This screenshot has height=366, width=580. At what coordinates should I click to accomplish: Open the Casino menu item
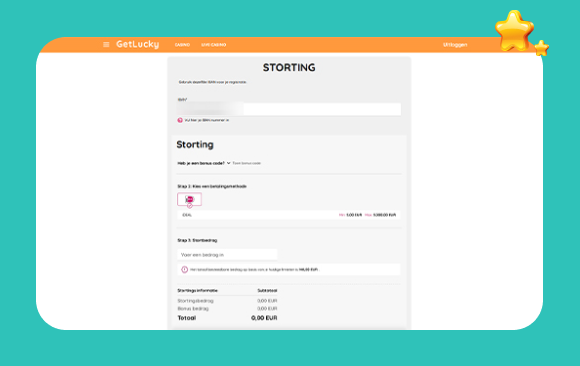(182, 45)
